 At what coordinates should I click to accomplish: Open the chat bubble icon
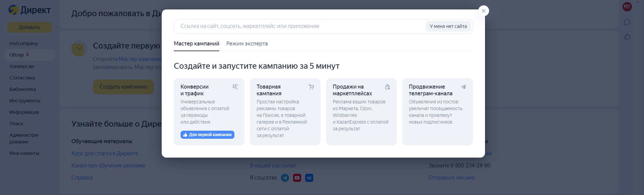[x=627, y=22]
